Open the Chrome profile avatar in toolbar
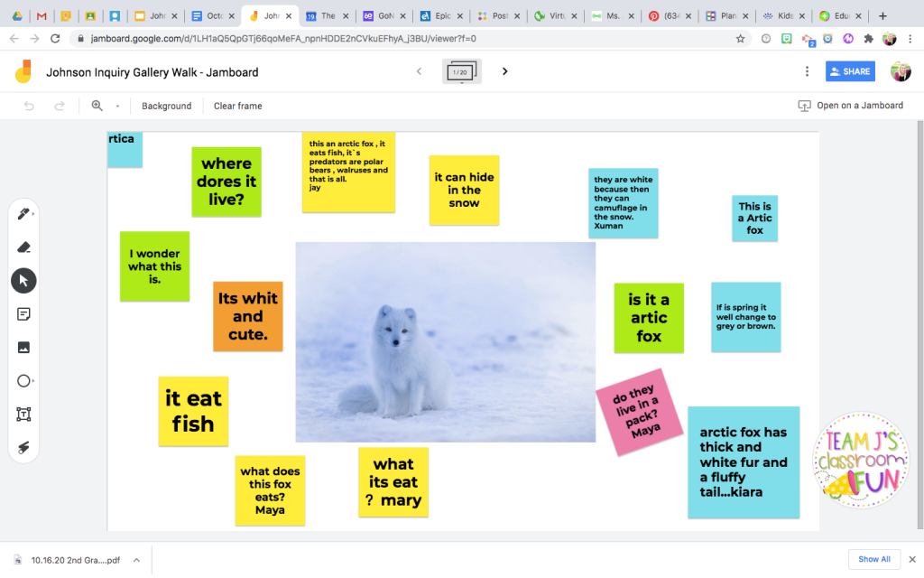Viewport: 924px width, 578px height. coord(889,39)
